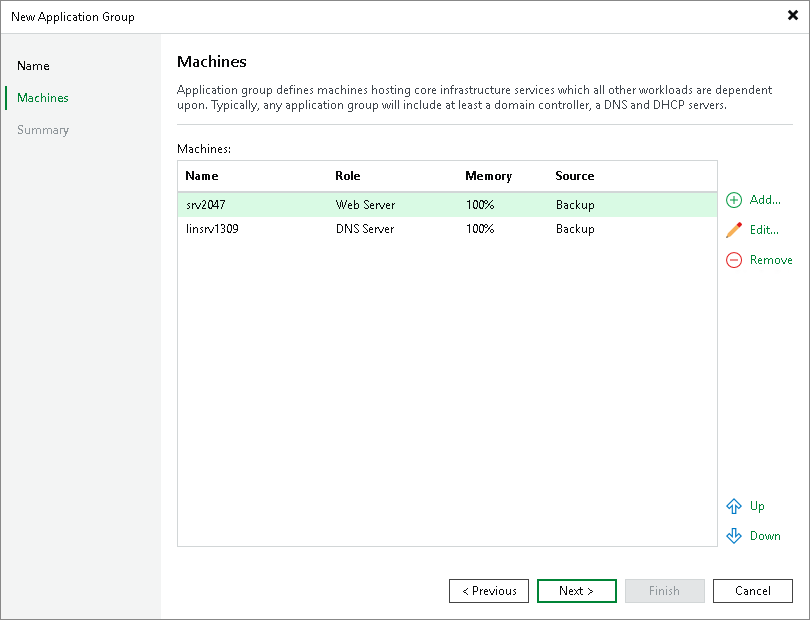Open the Summary wizard step

coord(42,130)
